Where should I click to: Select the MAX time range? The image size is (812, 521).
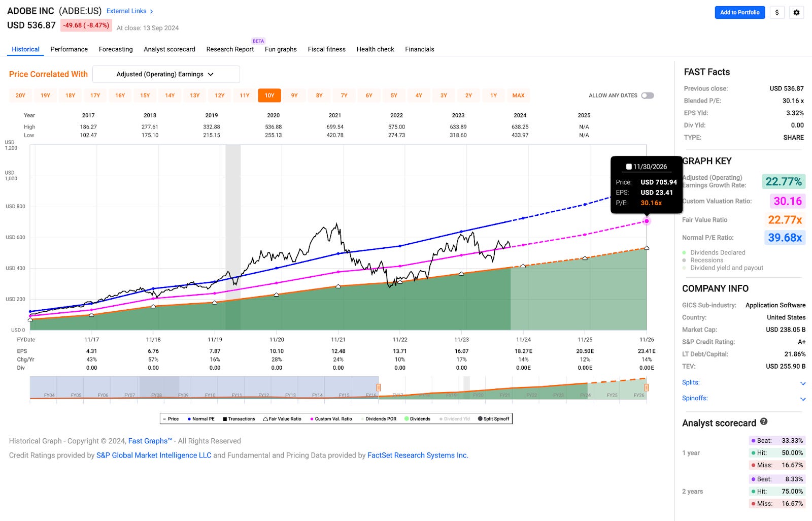518,95
